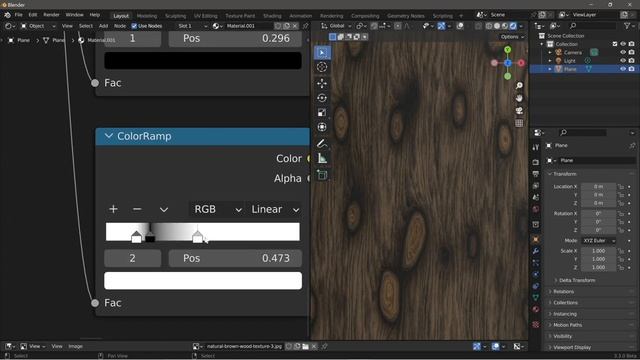Open ColorRamp Linear interpolation dropdown
This screenshot has width=640, height=360.
274,209
